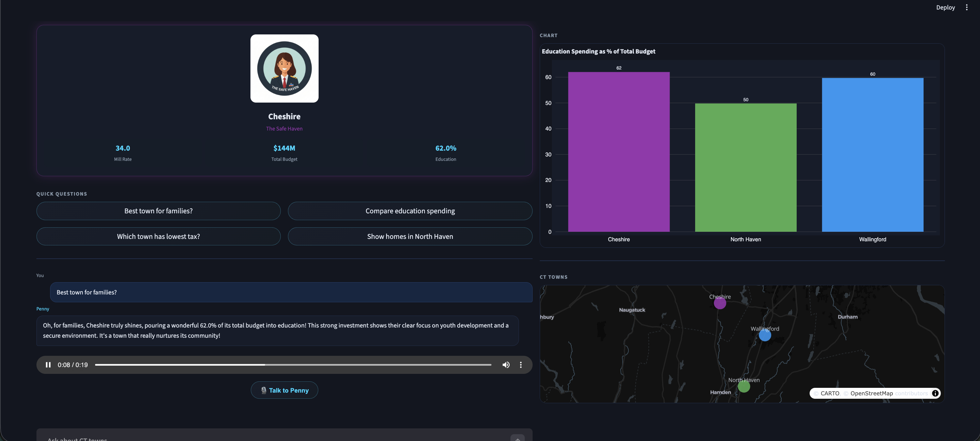Click the blue Wallingford map marker
This screenshot has width=980, height=441.
[x=765, y=335]
